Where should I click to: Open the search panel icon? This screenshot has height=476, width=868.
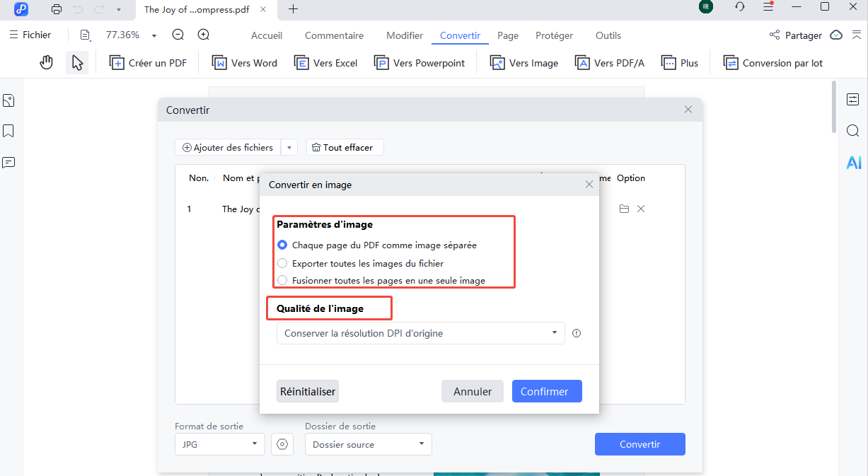point(853,130)
